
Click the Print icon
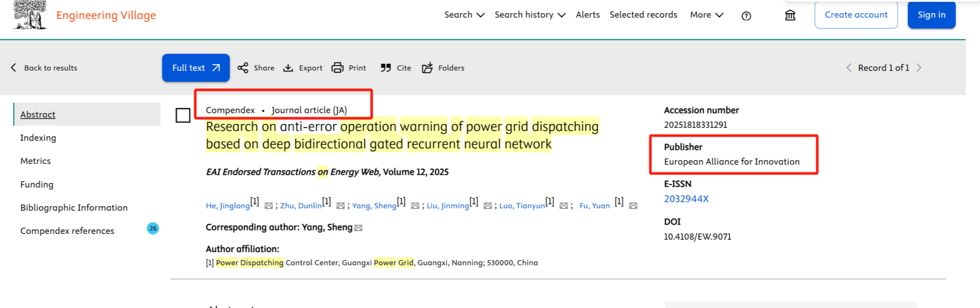pos(338,68)
